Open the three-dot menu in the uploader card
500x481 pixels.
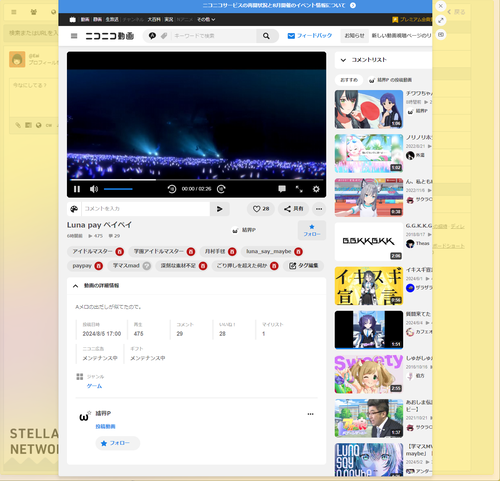[310, 414]
